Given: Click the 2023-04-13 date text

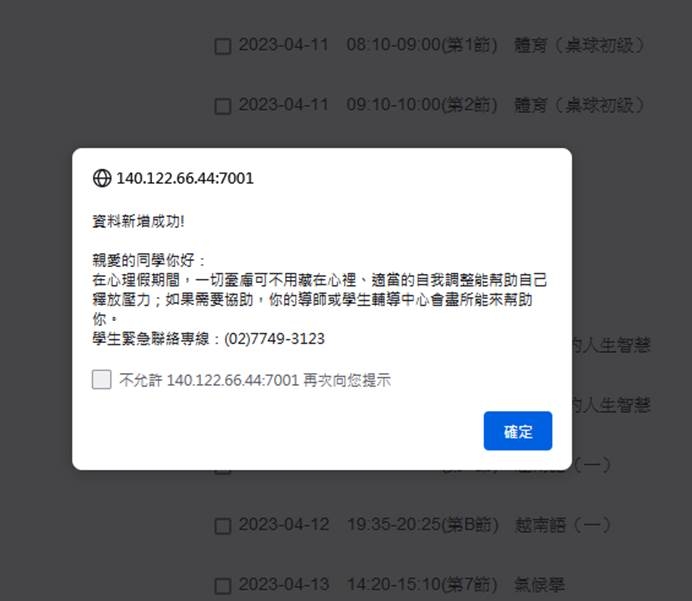Looking at the screenshot, I should pyautogui.click(x=284, y=585).
